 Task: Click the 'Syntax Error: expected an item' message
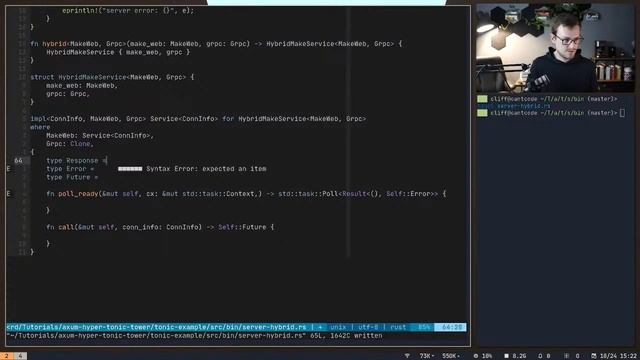click(206, 169)
